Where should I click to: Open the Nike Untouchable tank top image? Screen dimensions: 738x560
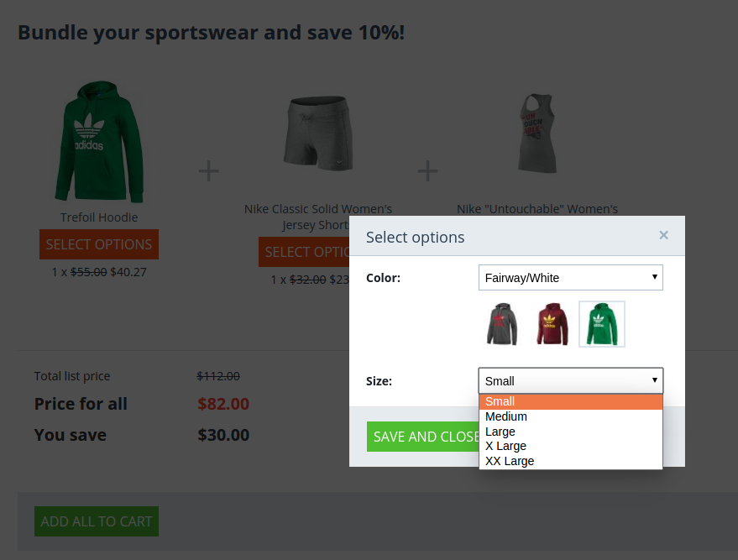(x=537, y=133)
